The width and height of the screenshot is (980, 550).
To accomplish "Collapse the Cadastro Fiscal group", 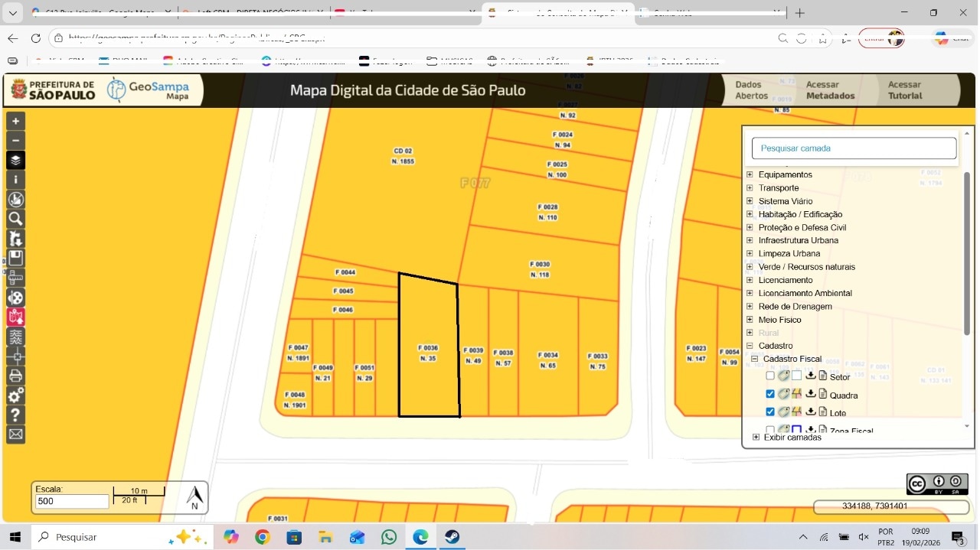I will coord(755,359).
